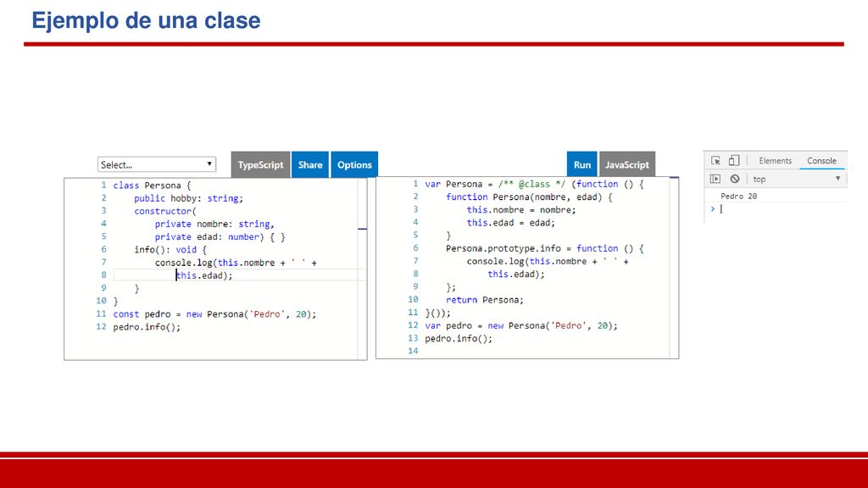Image resolution: width=868 pixels, height=488 pixels.
Task: Click the TypeScript editor vertical scrollbar
Action: [x=362, y=269]
